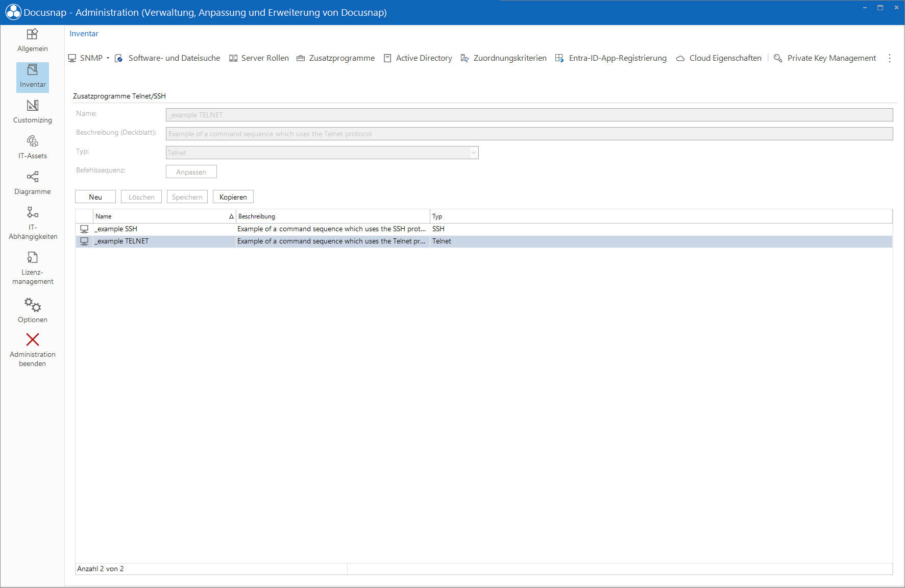Open Private Key Management

pos(825,58)
